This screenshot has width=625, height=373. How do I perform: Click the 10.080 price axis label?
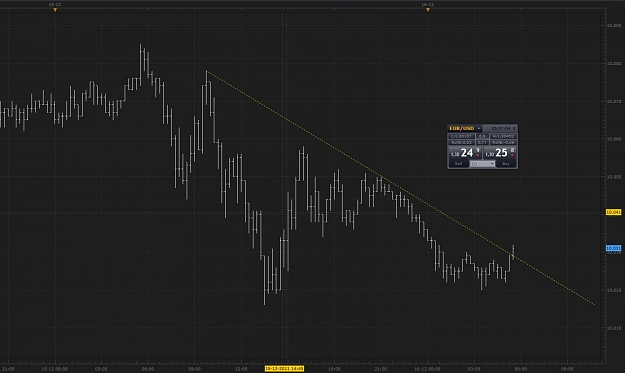(x=613, y=63)
